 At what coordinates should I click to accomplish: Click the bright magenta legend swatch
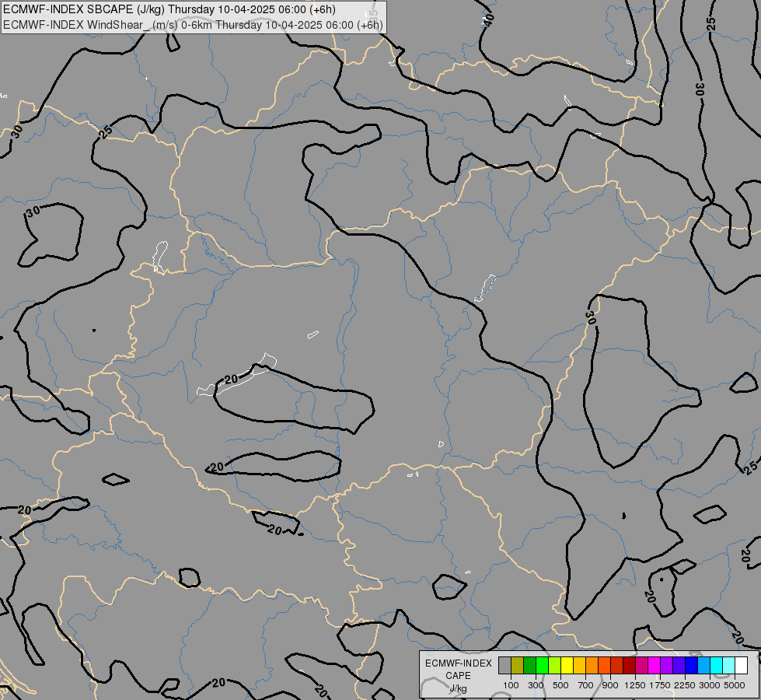654,666
